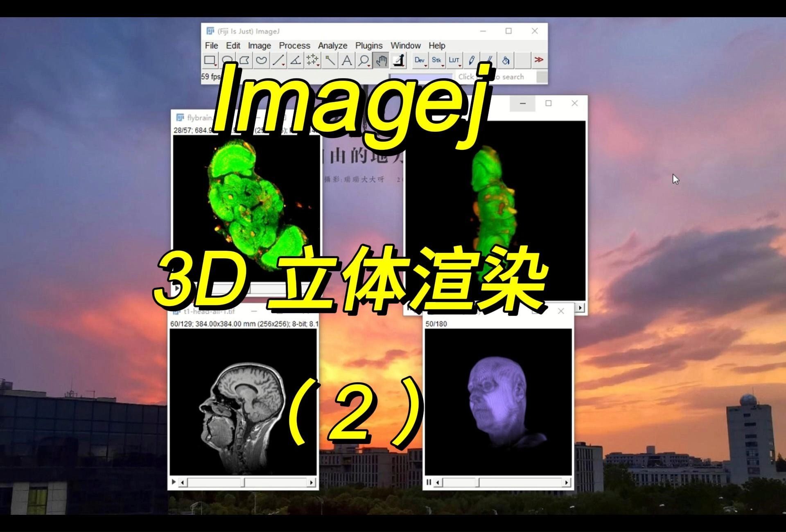Click right arrow of the 50/180 window scrollbar
The image size is (786, 532).
tap(567, 482)
